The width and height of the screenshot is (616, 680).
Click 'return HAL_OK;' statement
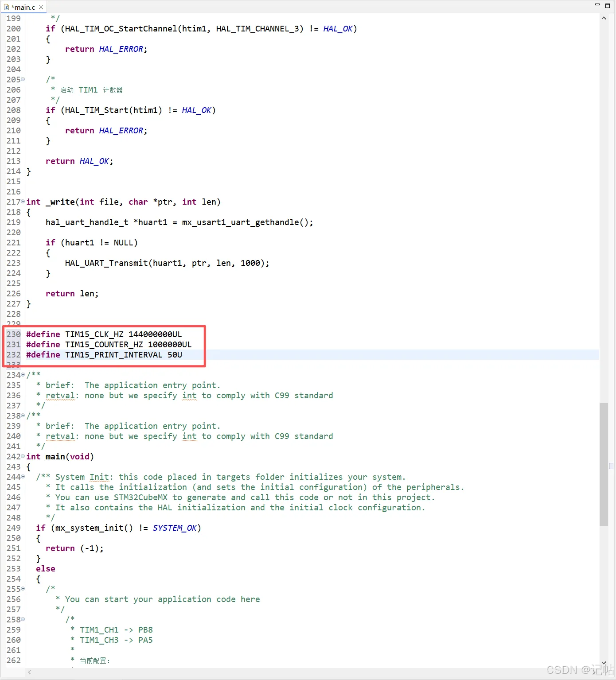tap(79, 161)
